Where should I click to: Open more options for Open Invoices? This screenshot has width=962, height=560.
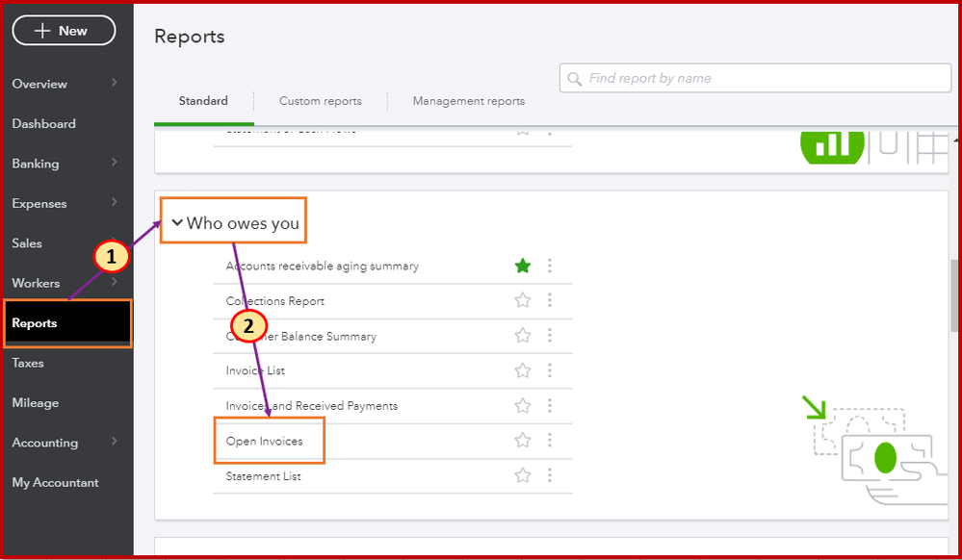[550, 441]
